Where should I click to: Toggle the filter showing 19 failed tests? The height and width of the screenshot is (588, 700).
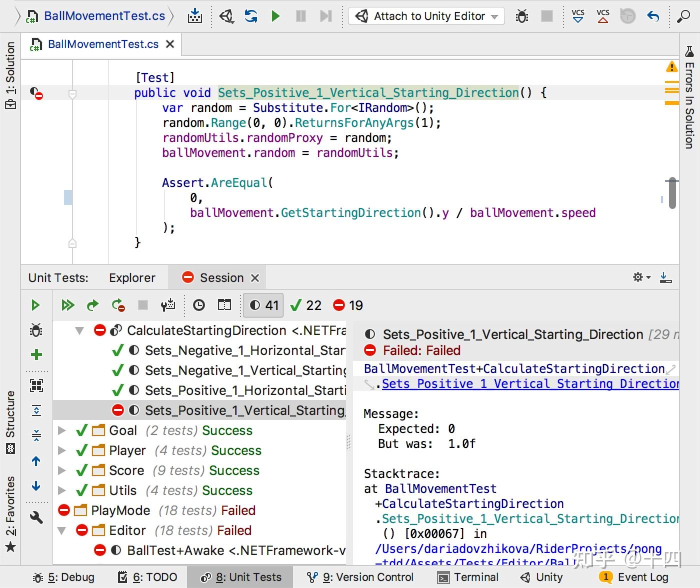[346, 305]
